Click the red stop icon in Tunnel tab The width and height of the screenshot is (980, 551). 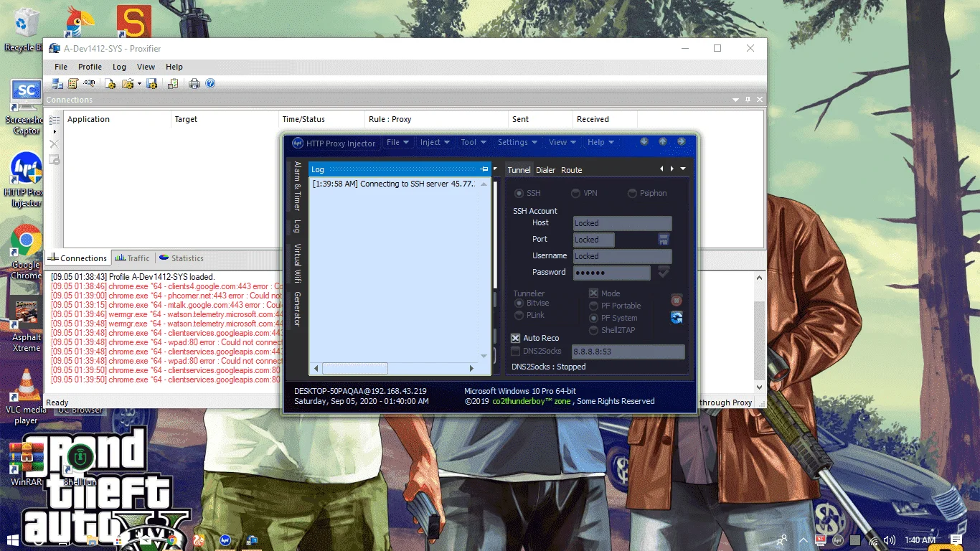677,300
